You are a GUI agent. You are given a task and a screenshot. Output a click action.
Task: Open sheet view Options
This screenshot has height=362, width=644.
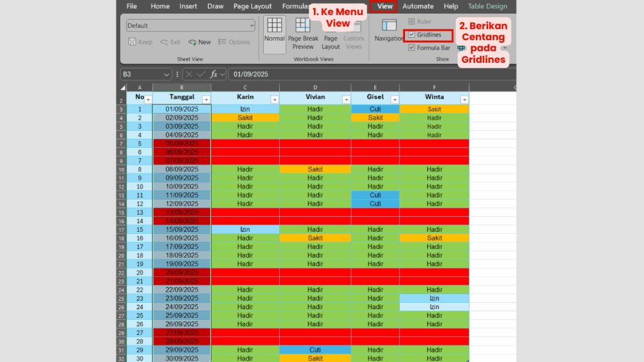point(235,41)
